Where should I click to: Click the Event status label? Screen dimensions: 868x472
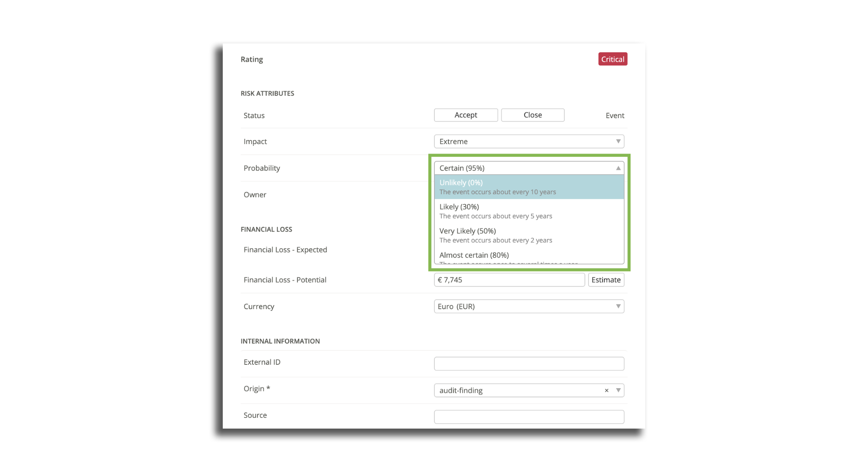(x=614, y=116)
